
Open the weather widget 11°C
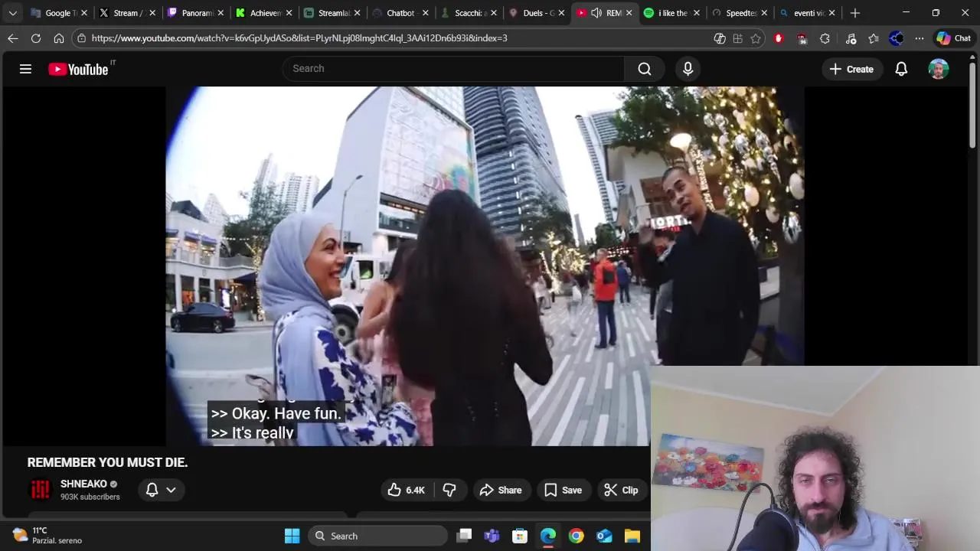(x=47, y=536)
